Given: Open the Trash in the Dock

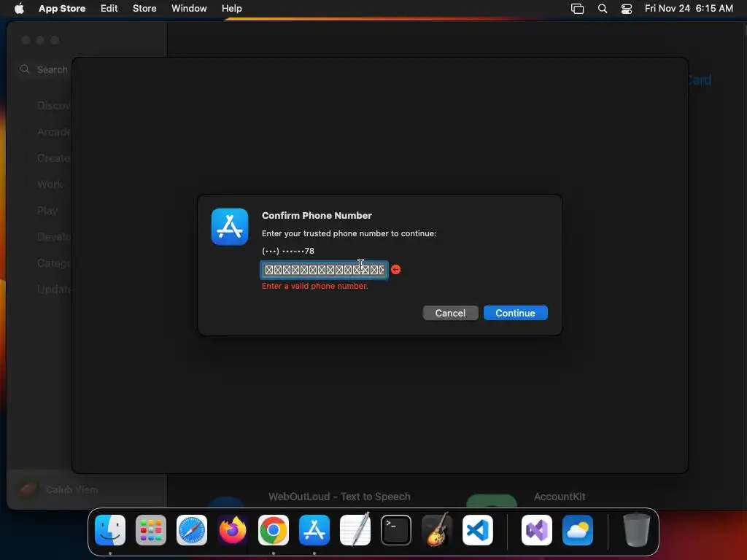Looking at the screenshot, I should 636,529.
